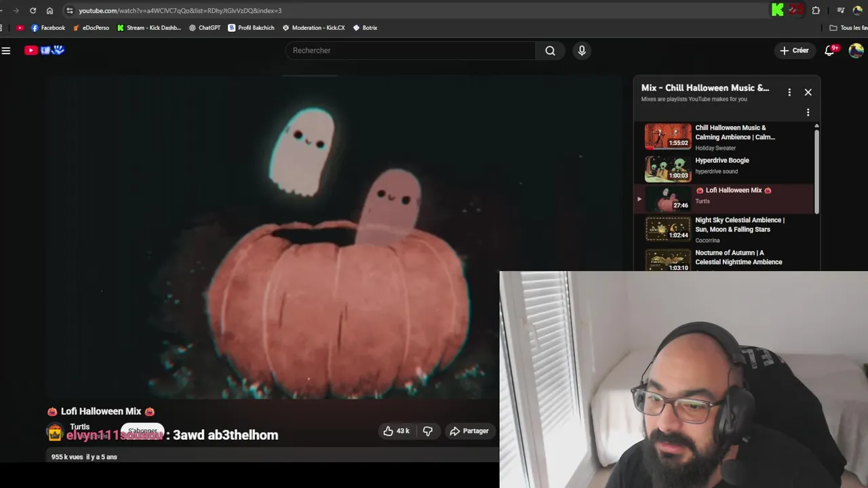Click the 27:46 Lofi Halloween thumbnail

pyautogui.click(x=668, y=199)
